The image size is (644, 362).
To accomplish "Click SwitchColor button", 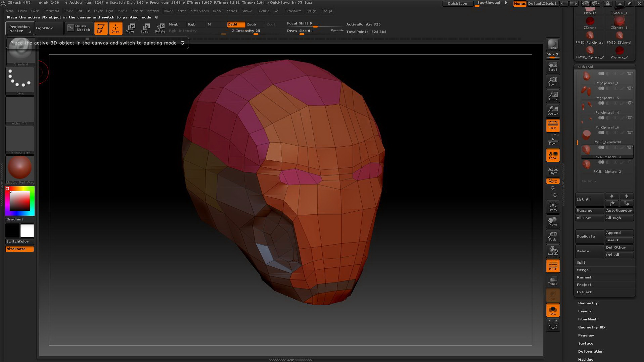I will point(20,242).
